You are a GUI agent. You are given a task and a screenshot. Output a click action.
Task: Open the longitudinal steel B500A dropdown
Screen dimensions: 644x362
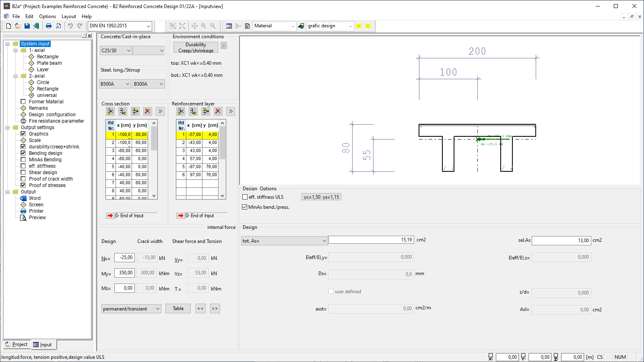[x=115, y=84]
